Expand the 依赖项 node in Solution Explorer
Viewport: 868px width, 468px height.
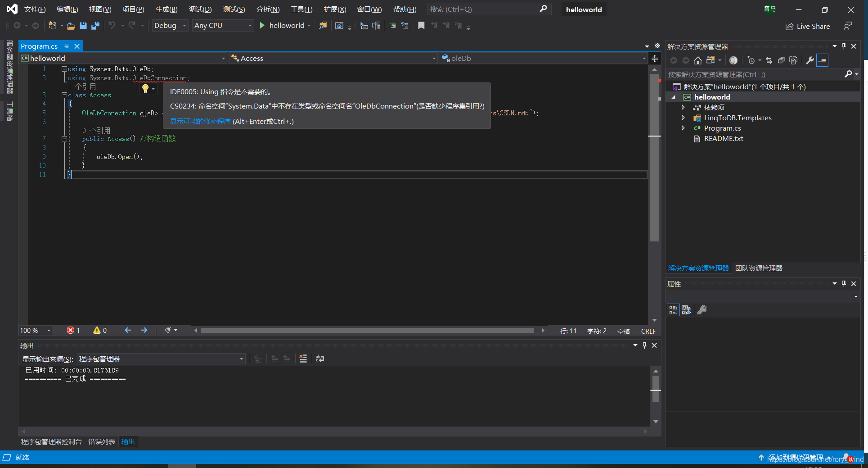click(683, 107)
